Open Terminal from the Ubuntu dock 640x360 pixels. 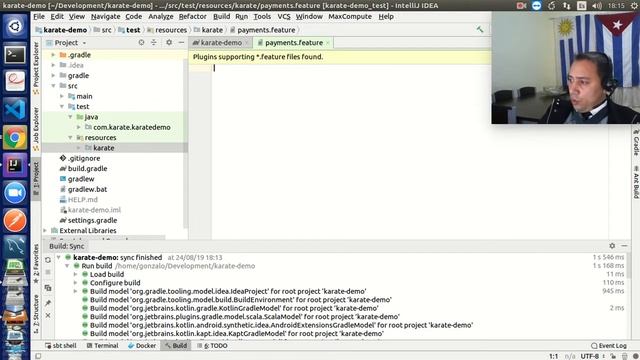click(x=15, y=54)
